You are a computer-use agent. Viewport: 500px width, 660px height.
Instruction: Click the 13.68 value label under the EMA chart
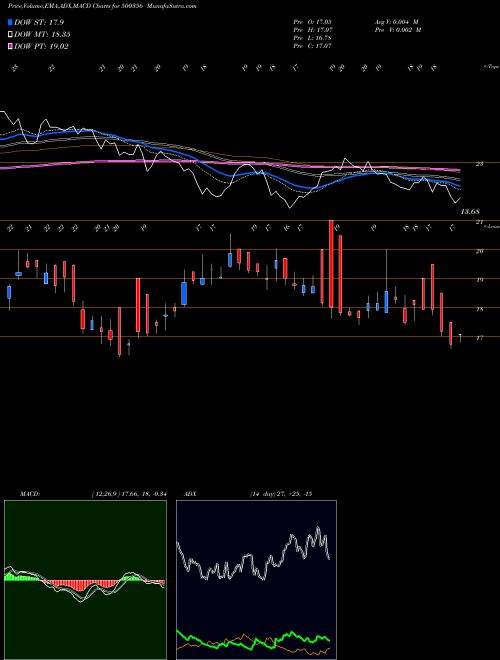[470, 211]
